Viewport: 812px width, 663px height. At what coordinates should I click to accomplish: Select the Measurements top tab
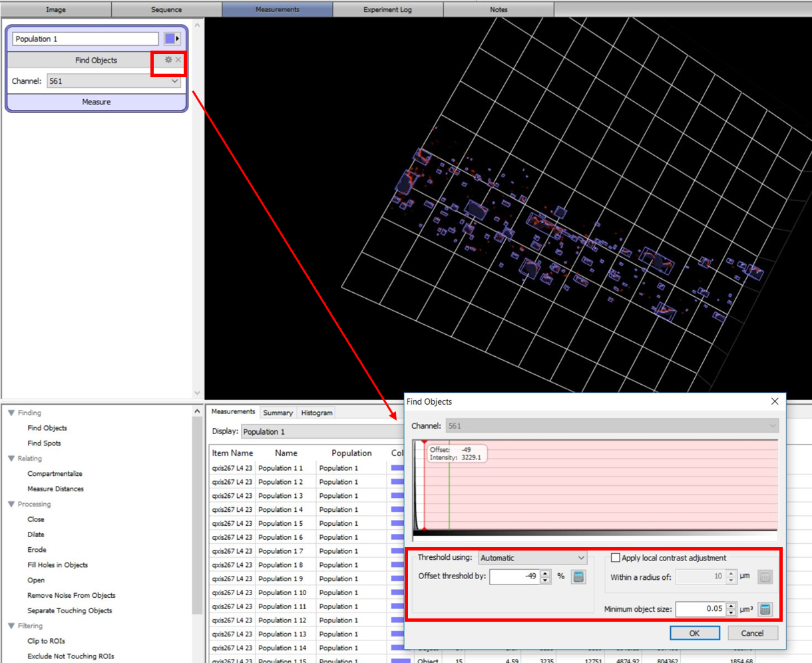click(x=277, y=9)
